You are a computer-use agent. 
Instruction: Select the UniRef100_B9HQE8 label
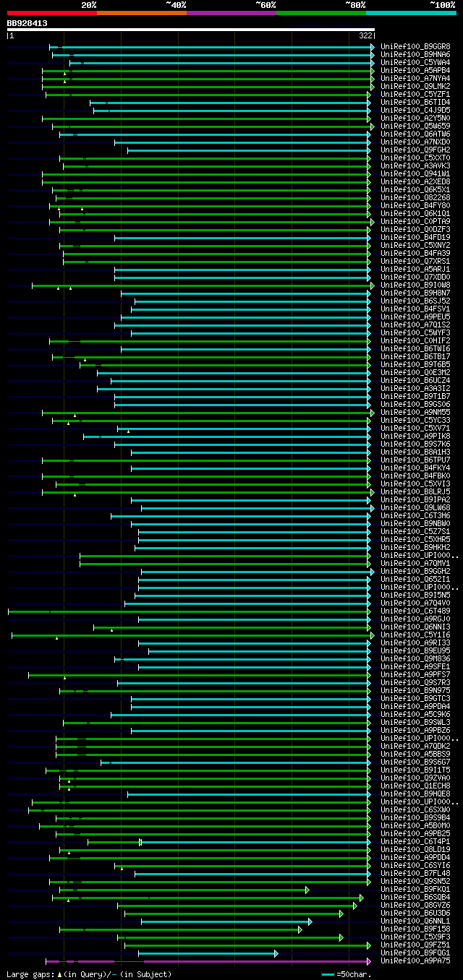415,794
